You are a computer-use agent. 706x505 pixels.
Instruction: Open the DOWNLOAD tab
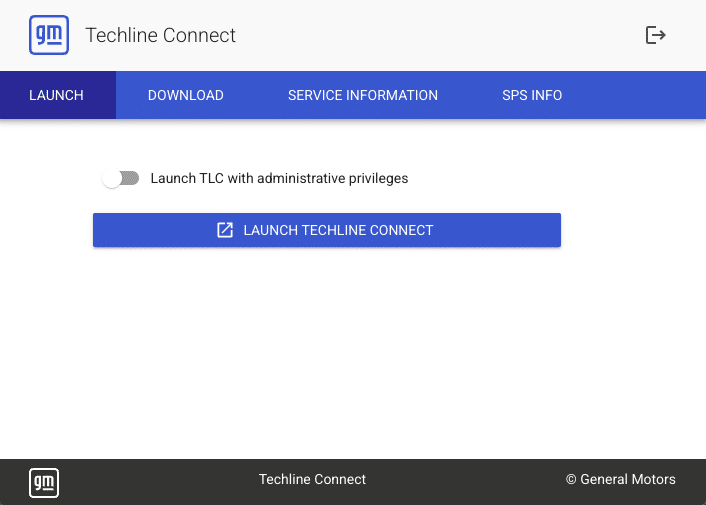(x=185, y=96)
